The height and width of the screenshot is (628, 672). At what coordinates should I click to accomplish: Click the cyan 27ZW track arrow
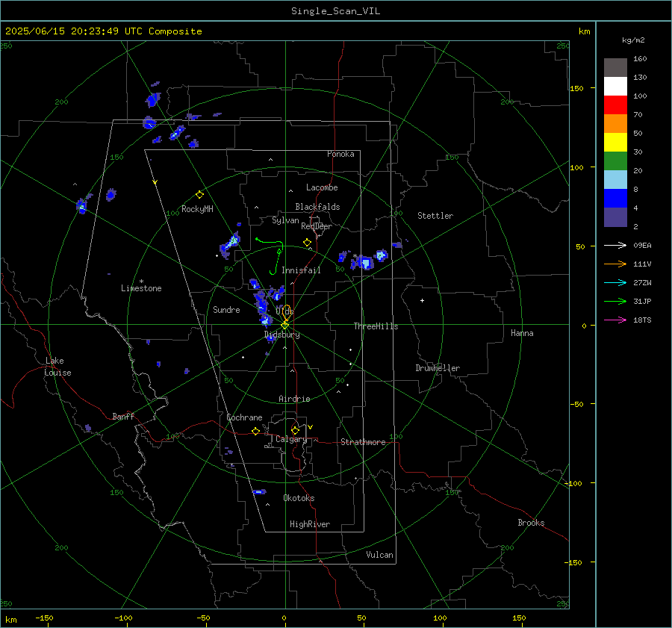615,282
